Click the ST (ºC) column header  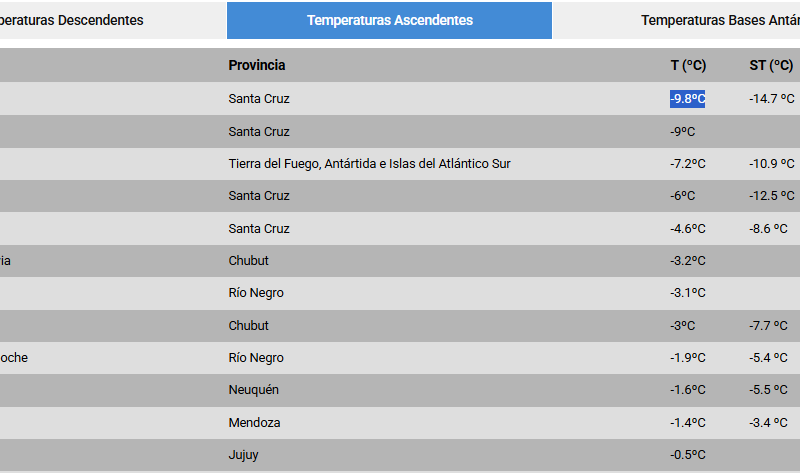coord(771,65)
